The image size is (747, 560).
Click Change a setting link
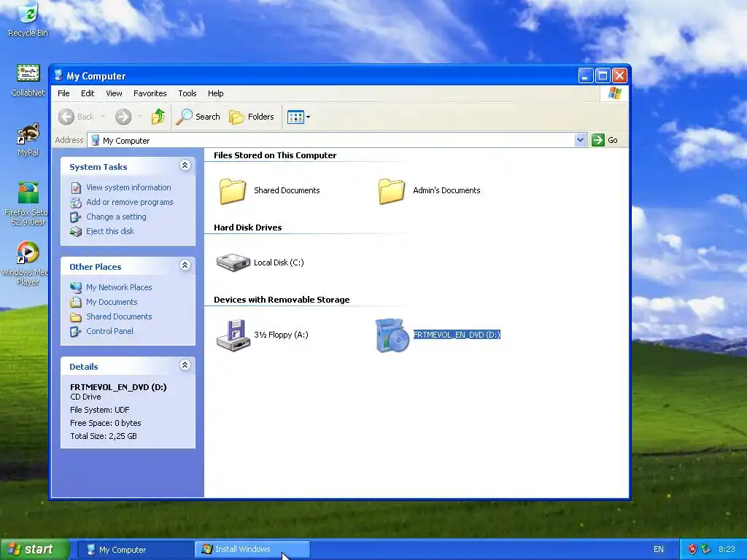pyautogui.click(x=116, y=217)
